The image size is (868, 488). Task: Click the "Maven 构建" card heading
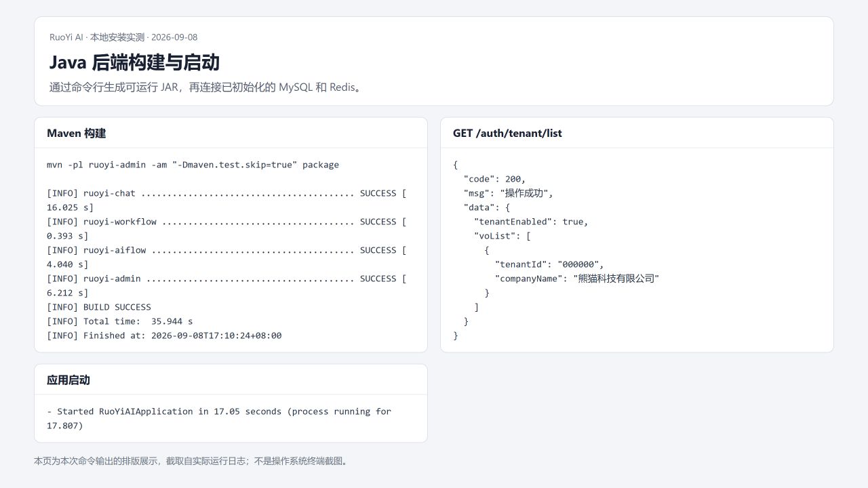[x=76, y=134]
